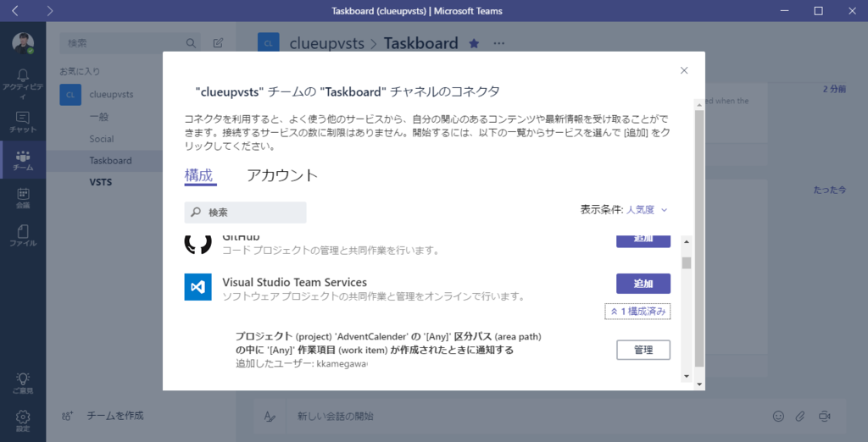
Task: Click 追加 button for GitHub
Action: 643,240
